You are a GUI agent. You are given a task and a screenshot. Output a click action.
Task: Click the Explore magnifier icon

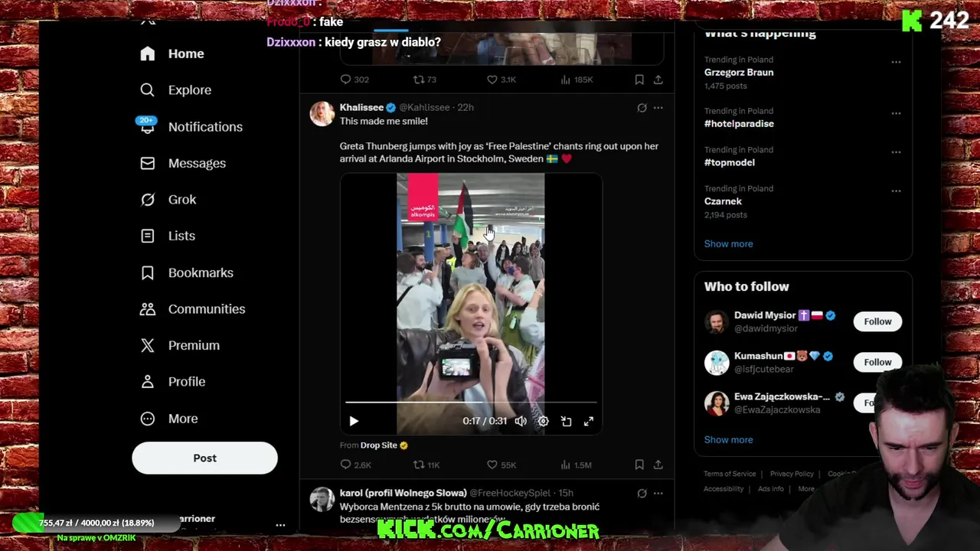148,90
